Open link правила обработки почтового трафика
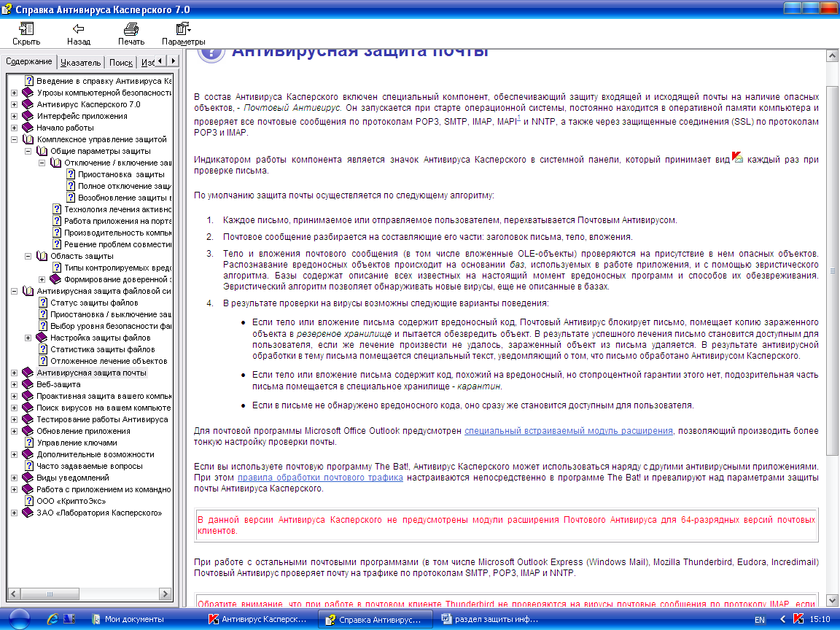Screen dimensions: 840x630 [x=320, y=478]
